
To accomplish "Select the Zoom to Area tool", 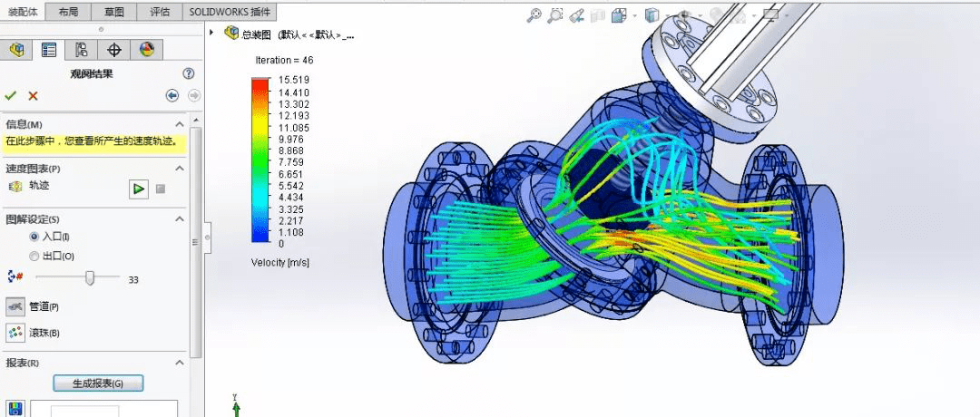I will pyautogui.click(x=555, y=15).
